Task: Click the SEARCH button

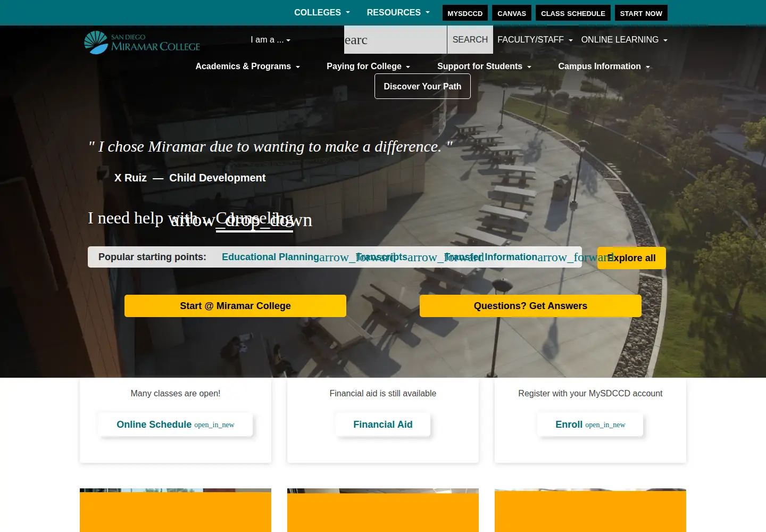Action: point(470,40)
